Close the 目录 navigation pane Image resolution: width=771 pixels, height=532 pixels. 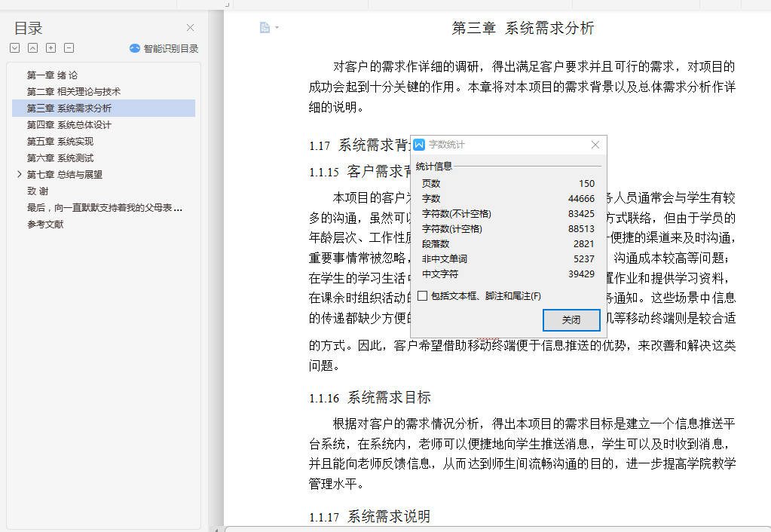pyautogui.click(x=190, y=28)
